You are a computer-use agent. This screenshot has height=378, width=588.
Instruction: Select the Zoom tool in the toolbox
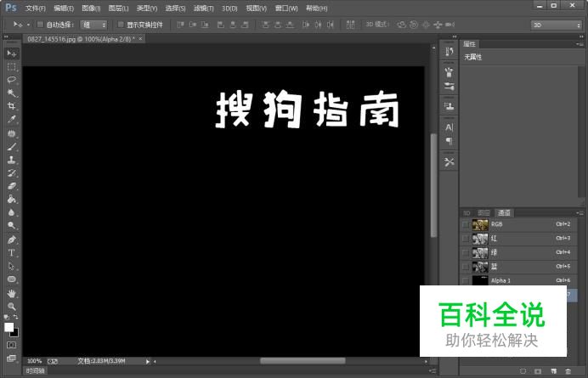tap(12, 307)
